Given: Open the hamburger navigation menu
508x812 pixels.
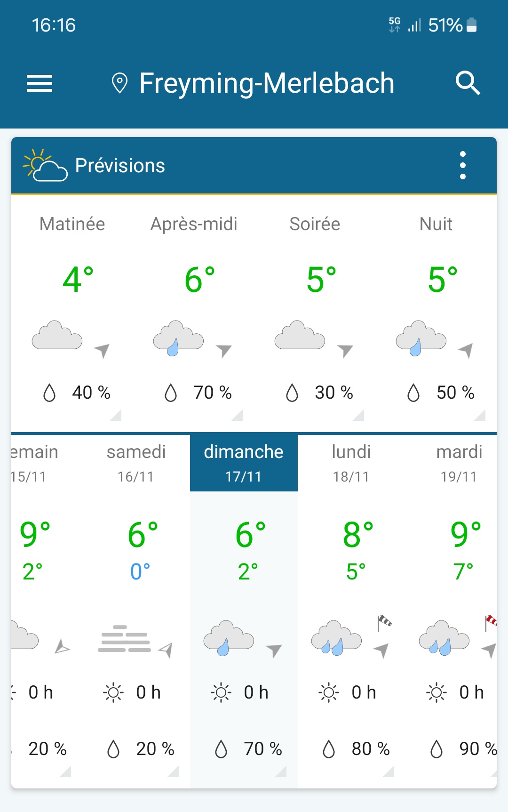Looking at the screenshot, I should 40,84.
